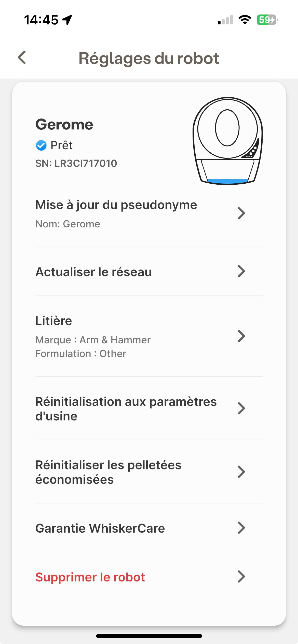Tap the battery indicator icon
This screenshot has width=298, height=644.
267,20
